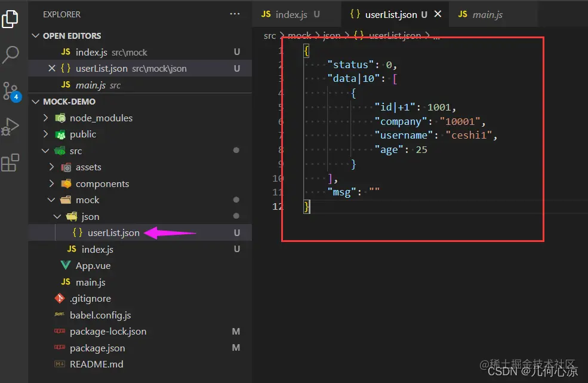Select index.js src\mock in Open Editors
Viewport: 588px width, 383px height.
[x=140, y=52]
